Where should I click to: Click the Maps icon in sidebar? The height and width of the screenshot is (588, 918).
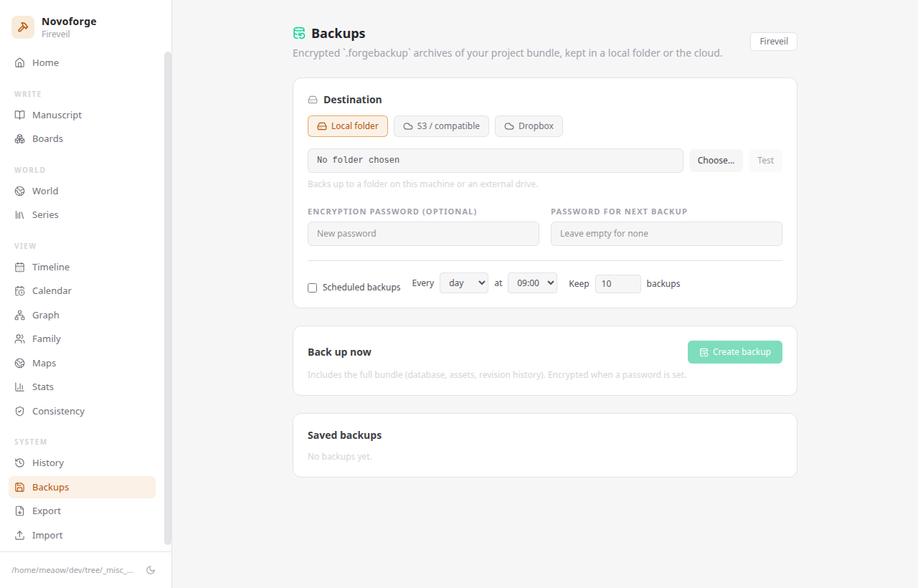(x=20, y=364)
